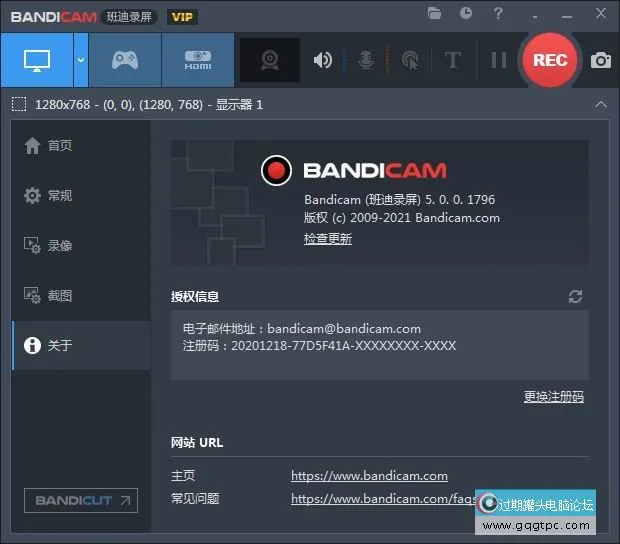Open the 录像 video settings tab
This screenshot has height=544, width=620.
pos(81,246)
